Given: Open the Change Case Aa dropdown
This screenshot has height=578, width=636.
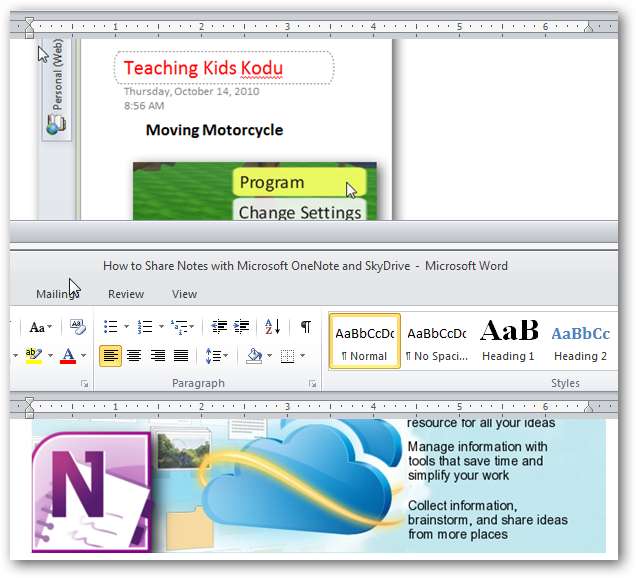Looking at the screenshot, I should pos(41,327).
